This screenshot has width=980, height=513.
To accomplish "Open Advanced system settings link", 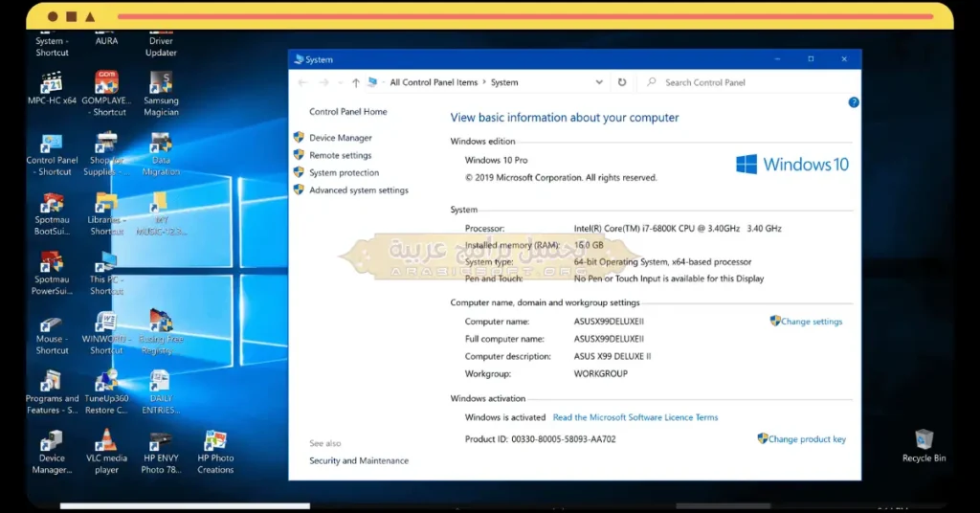I will 358,190.
